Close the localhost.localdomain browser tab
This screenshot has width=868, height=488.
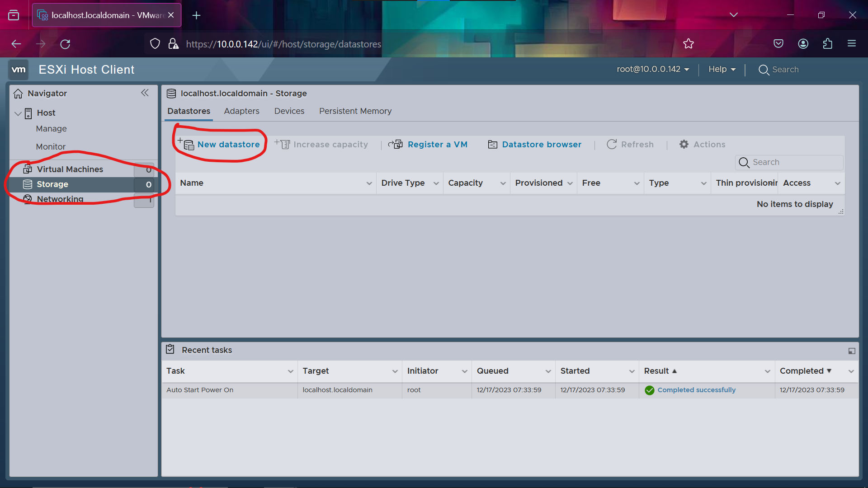[171, 15]
